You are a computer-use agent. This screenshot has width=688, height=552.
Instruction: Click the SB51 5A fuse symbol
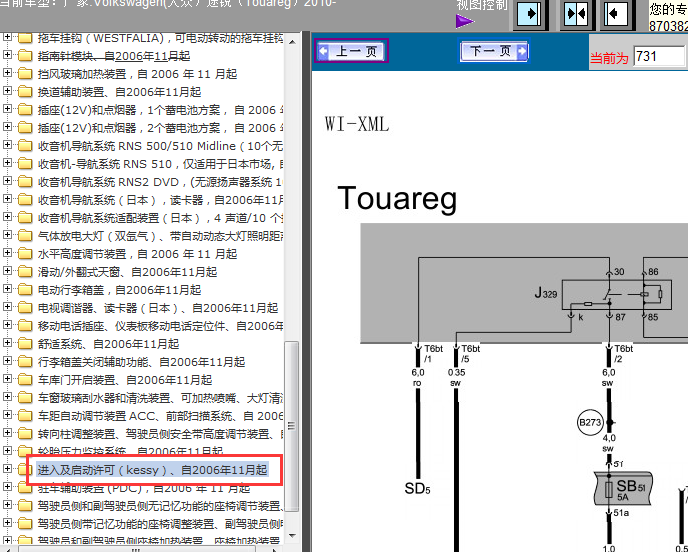623,488
